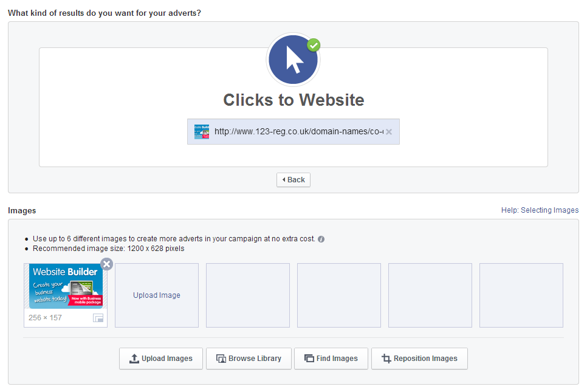The image size is (587, 392).
Task: Click the Upload Image slot
Action: click(x=157, y=295)
